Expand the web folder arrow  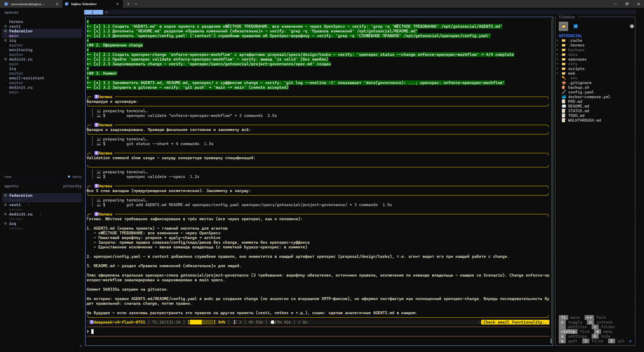coord(558,73)
